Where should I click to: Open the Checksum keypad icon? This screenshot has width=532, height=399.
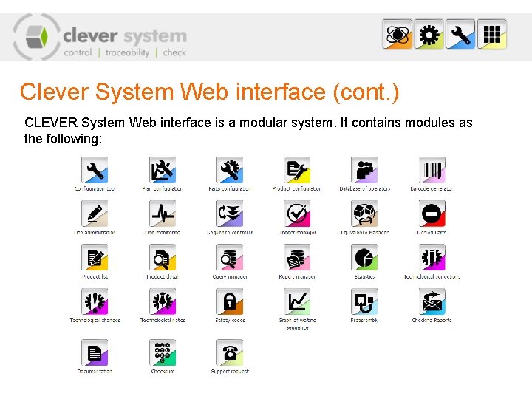(163, 352)
